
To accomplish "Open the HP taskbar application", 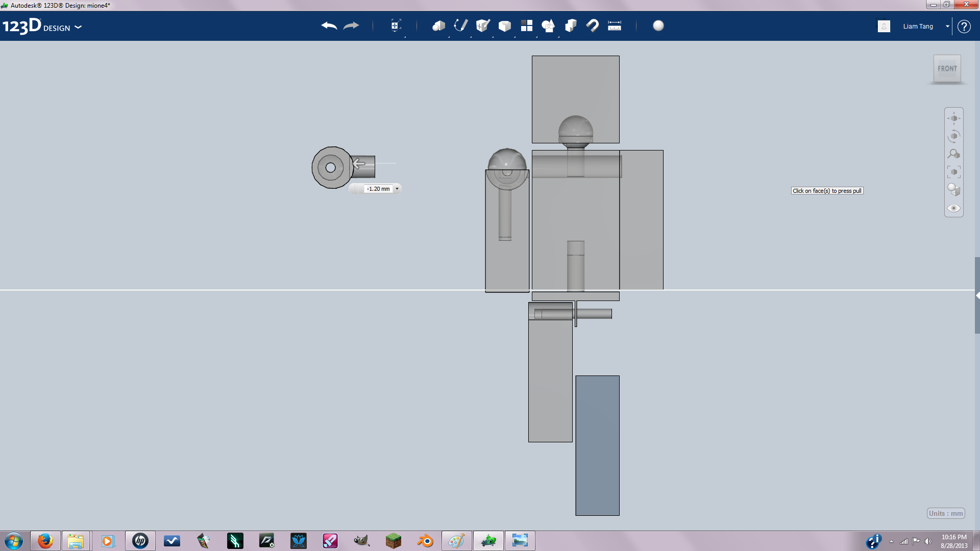I will click(140, 541).
